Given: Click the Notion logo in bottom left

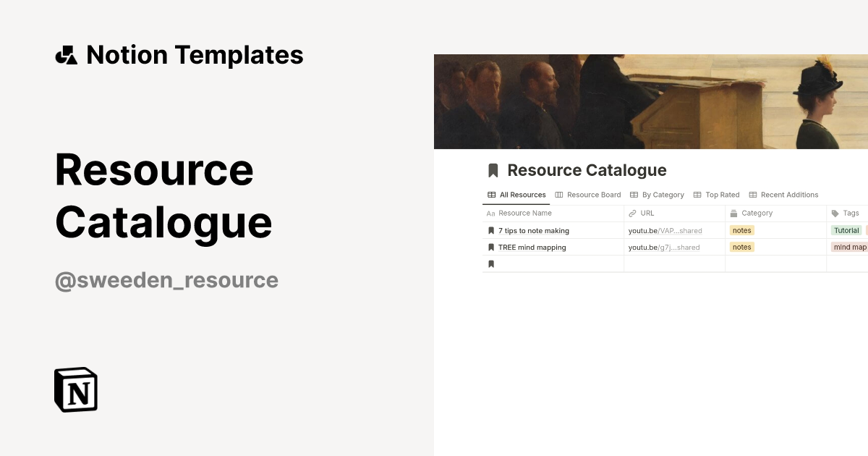Looking at the screenshot, I should (x=75, y=389).
